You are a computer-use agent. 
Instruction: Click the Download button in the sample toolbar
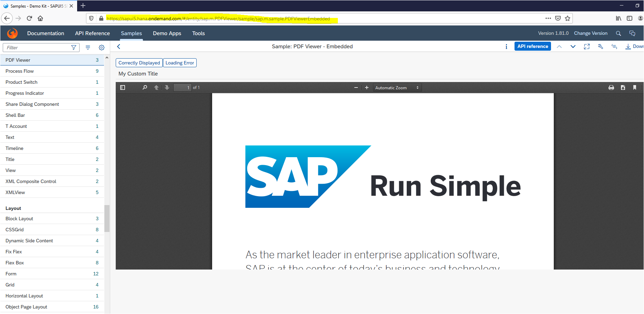(x=634, y=47)
